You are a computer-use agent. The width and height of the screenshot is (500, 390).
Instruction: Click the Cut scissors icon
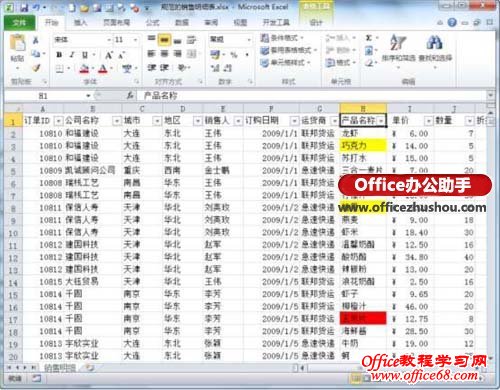35,40
